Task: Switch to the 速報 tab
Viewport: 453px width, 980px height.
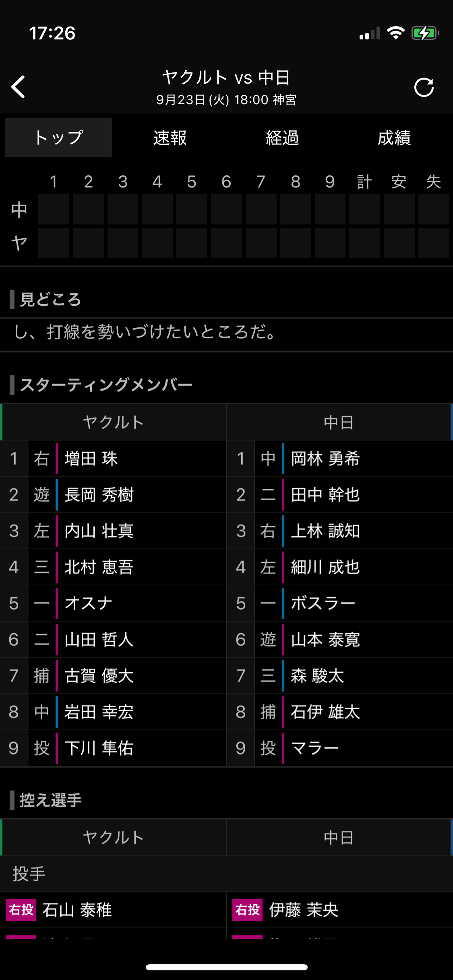Action: pos(170,138)
